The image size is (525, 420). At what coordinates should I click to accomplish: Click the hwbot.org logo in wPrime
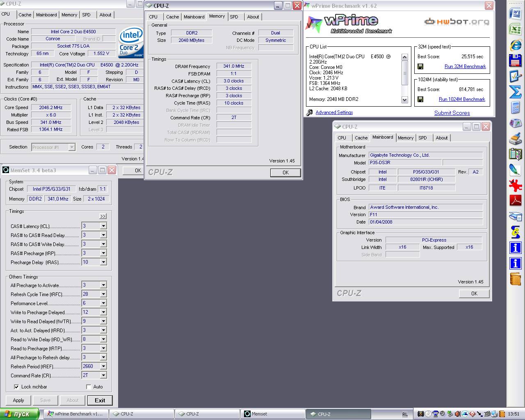(x=457, y=21)
